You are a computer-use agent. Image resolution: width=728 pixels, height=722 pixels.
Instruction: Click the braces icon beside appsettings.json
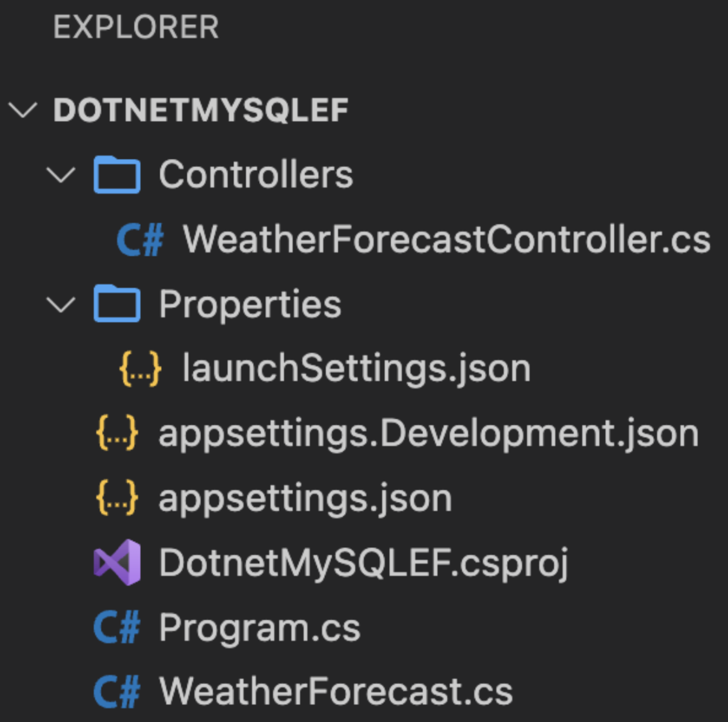117,498
